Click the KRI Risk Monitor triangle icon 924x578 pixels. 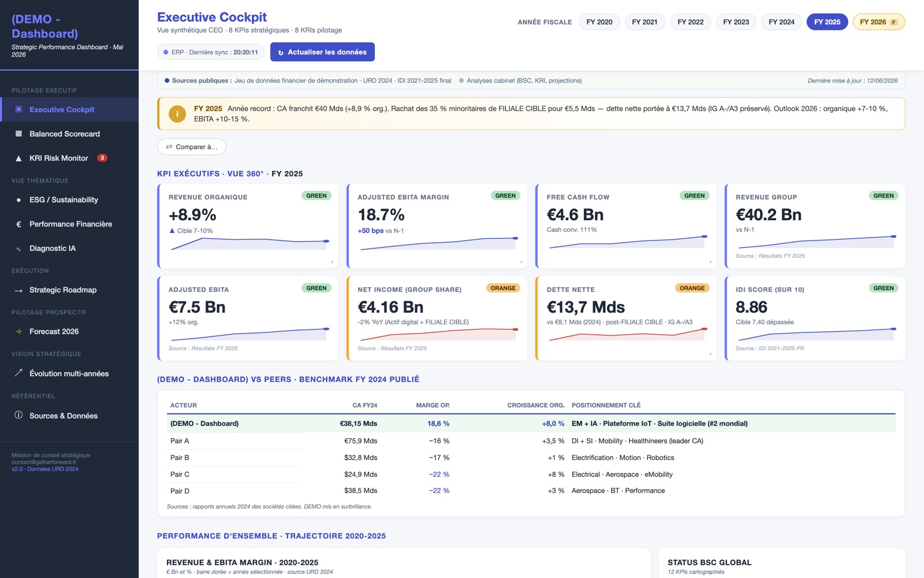click(18, 158)
